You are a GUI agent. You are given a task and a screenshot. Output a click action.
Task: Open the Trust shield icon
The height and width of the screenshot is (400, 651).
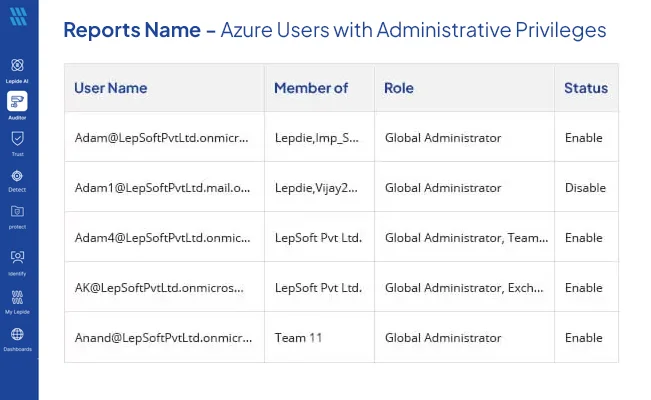[x=17, y=138]
